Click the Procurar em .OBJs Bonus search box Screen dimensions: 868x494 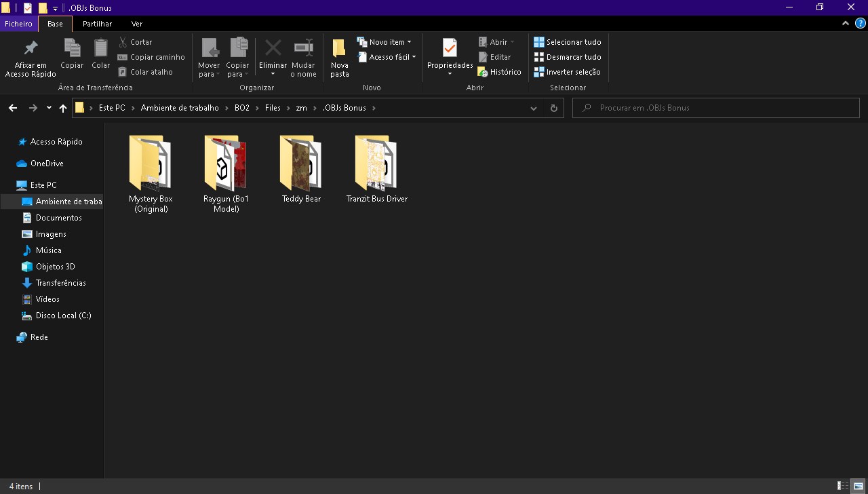click(716, 108)
